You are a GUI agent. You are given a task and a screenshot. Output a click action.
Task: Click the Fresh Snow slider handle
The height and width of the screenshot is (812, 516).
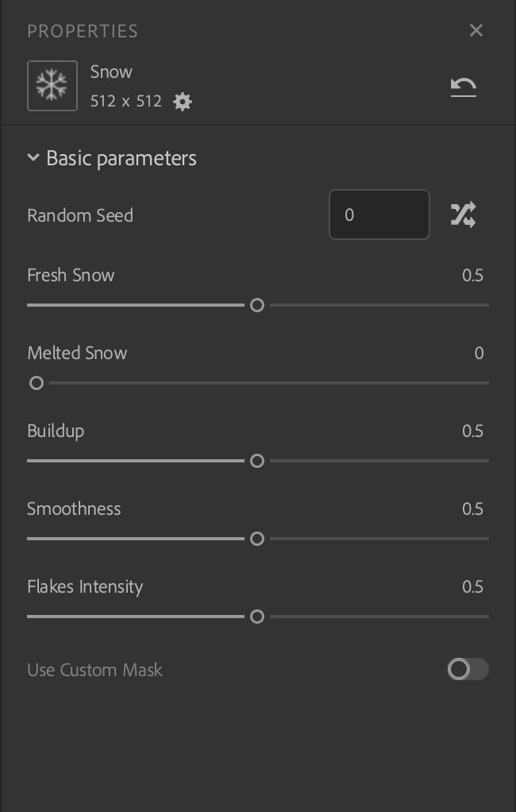pyautogui.click(x=257, y=305)
